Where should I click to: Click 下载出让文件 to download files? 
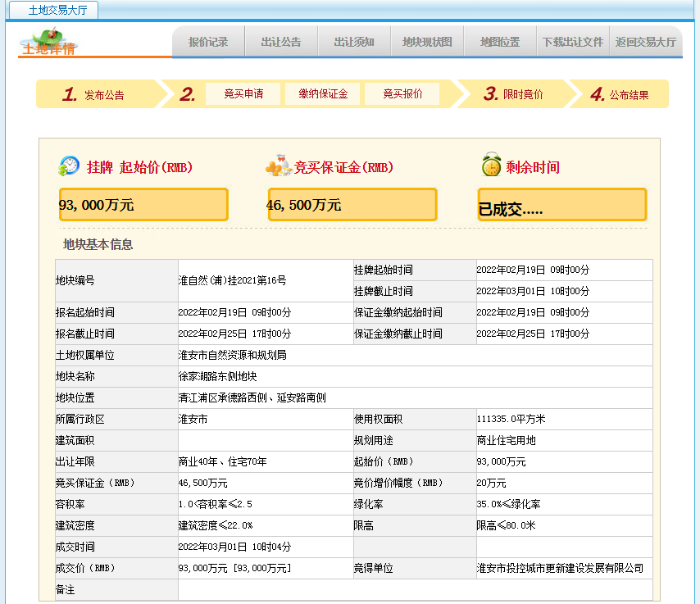[573, 42]
